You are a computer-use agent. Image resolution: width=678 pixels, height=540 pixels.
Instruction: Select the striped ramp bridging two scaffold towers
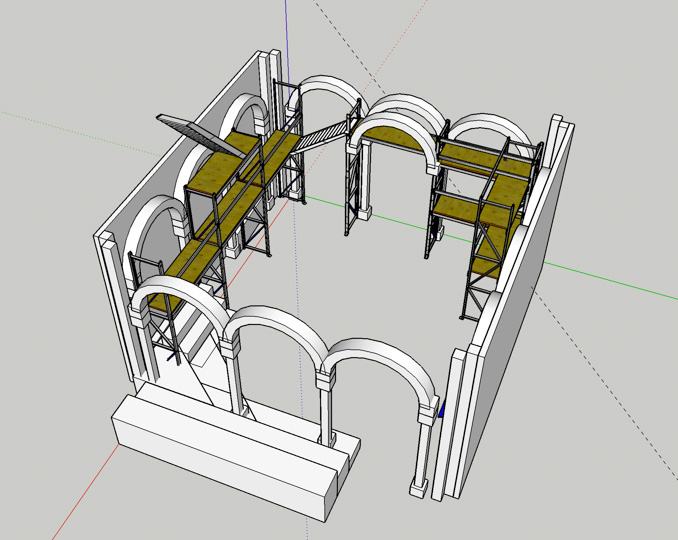coord(321,135)
